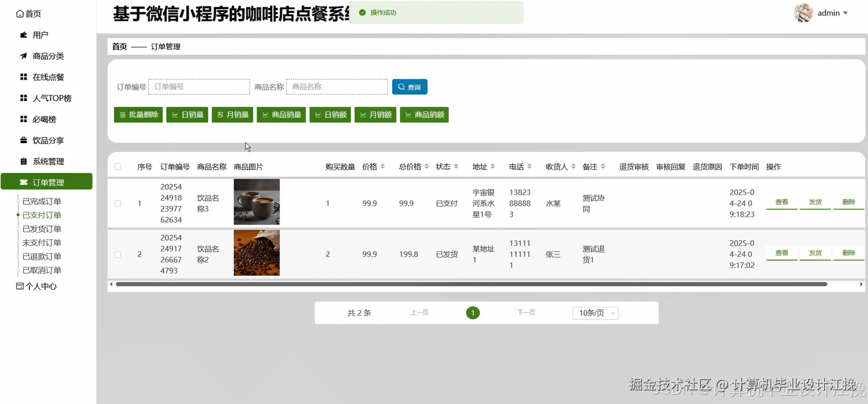Click 删除 for the 饮品名称3 order

[849, 202]
